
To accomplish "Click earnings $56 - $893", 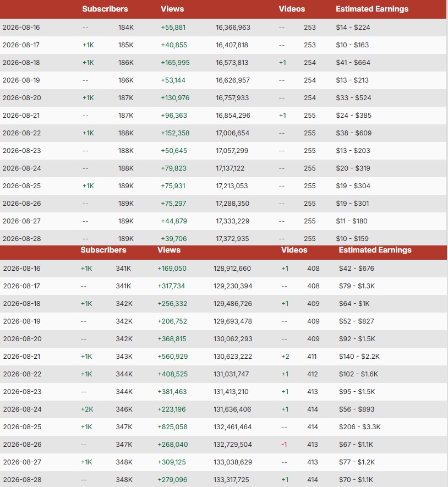I will (357, 409).
